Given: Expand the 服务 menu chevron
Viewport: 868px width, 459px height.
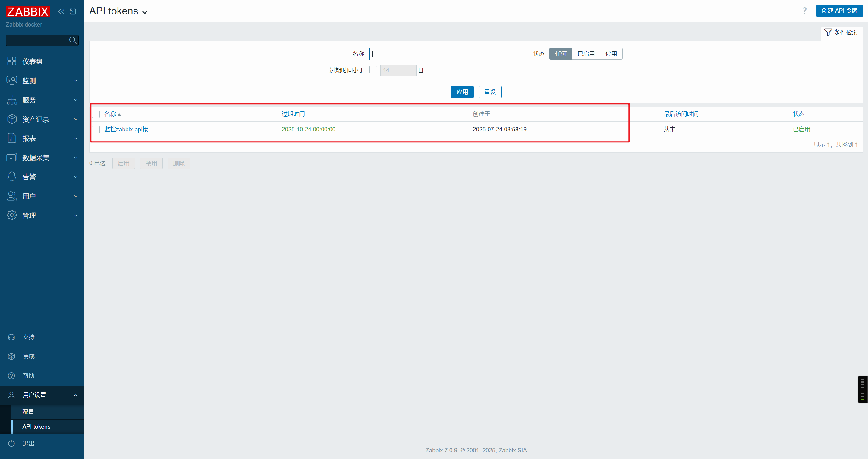Looking at the screenshot, I should [x=76, y=100].
